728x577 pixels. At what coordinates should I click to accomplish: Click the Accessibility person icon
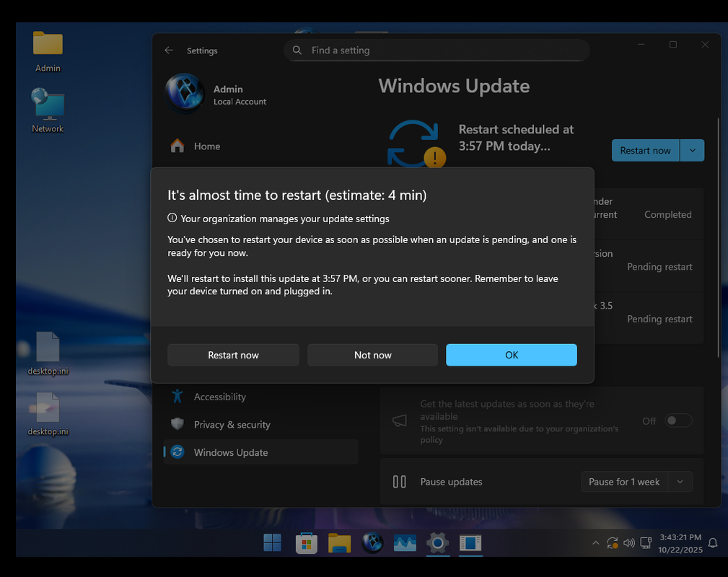[177, 396]
